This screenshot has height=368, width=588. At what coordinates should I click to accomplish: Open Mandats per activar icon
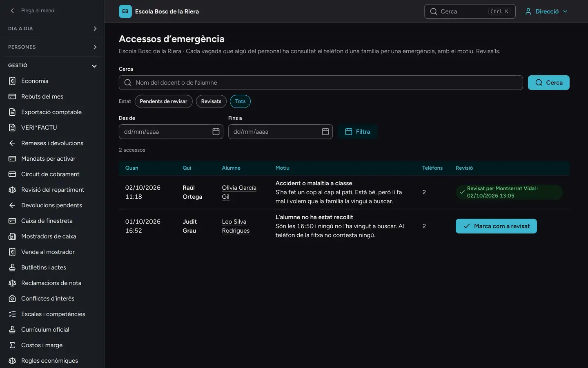point(12,159)
